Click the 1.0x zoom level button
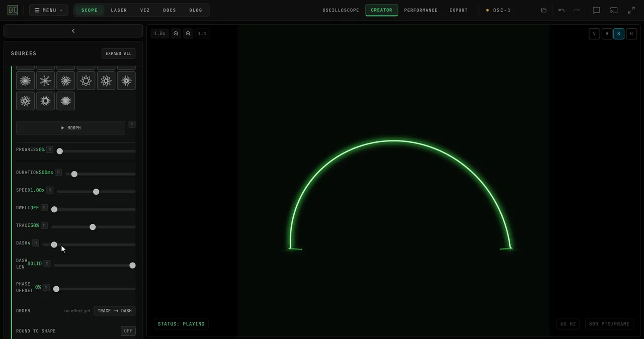 [159, 34]
